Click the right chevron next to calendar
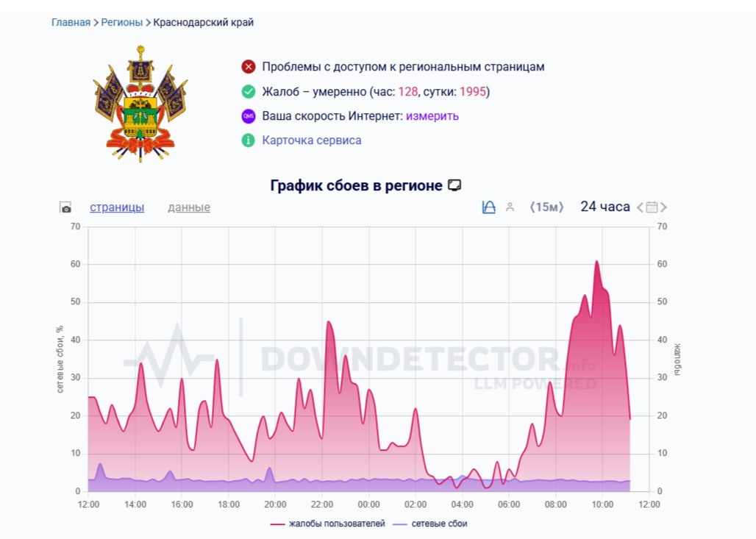Screen dimensions: 756x539 click(665, 207)
